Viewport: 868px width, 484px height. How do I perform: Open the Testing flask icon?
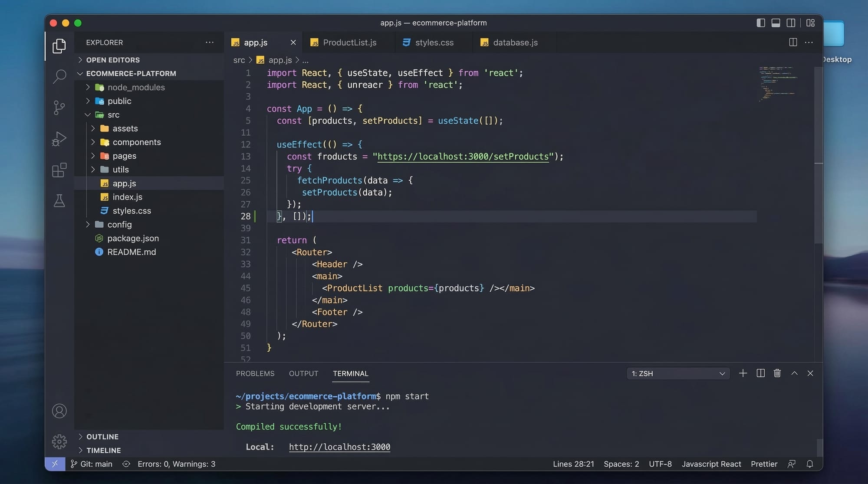click(59, 201)
